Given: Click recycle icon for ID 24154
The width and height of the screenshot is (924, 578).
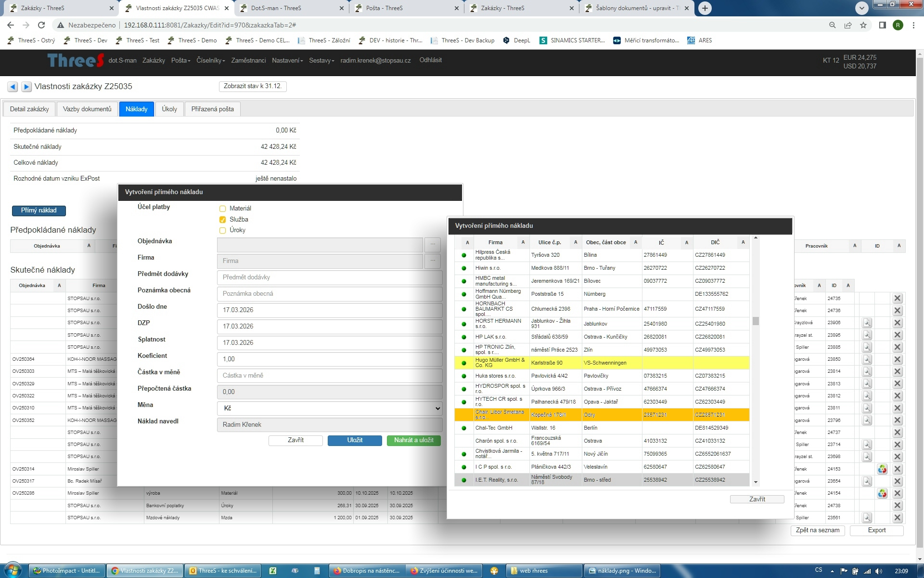Looking at the screenshot, I should [882, 493].
